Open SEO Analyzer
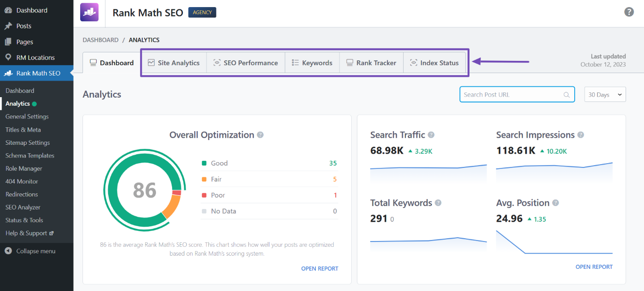This screenshot has width=644, height=291. [x=37, y=207]
